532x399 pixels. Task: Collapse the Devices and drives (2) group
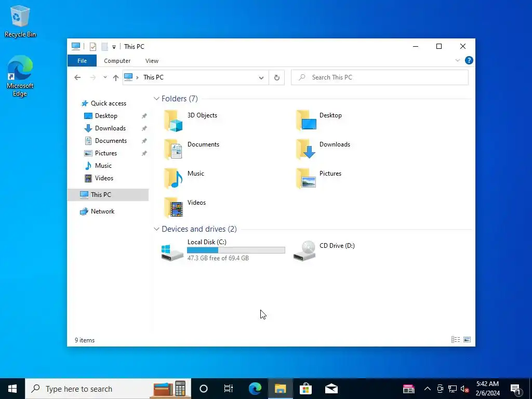click(156, 229)
